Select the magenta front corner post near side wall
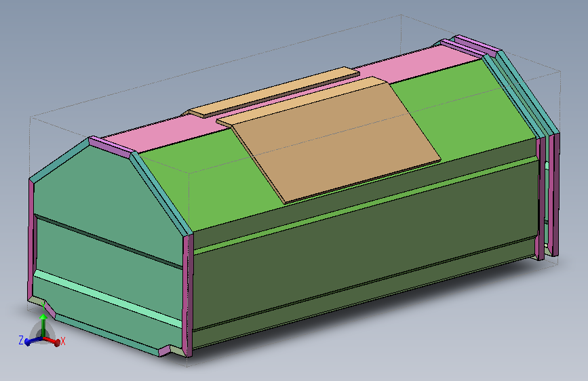 pos(187,296)
